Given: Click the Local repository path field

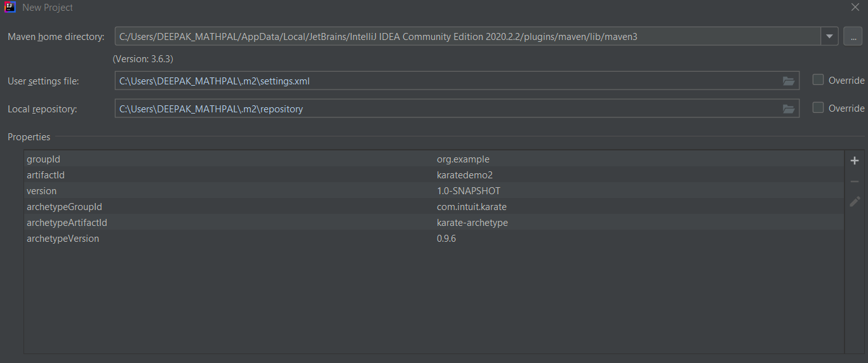Looking at the screenshot, I should coord(457,109).
